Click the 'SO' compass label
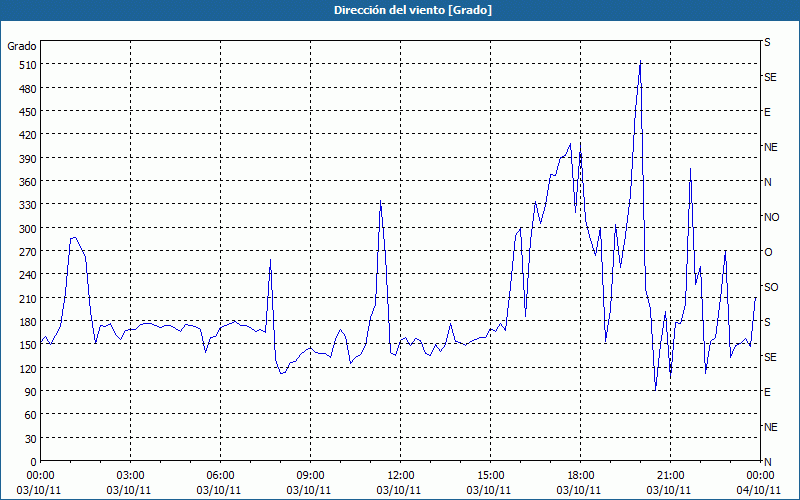Screen dimensions: 800x500 [771, 287]
